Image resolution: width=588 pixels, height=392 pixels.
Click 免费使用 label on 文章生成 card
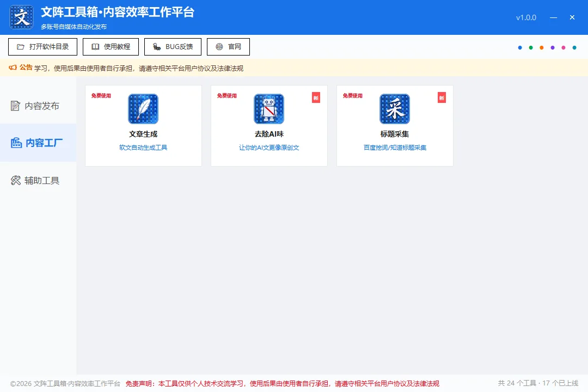click(x=101, y=96)
